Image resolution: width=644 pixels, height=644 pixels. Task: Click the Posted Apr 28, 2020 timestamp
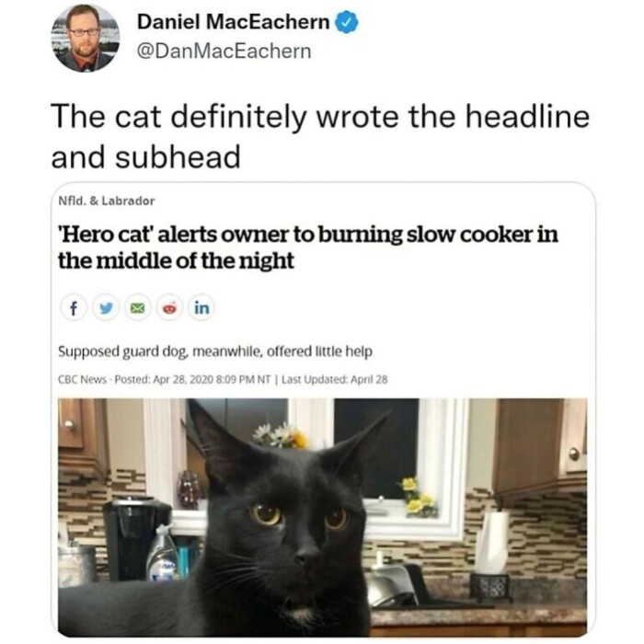[x=192, y=379]
